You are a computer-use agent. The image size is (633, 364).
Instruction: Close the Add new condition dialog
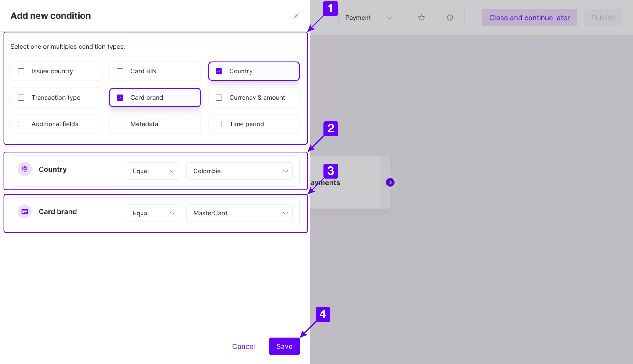(296, 16)
